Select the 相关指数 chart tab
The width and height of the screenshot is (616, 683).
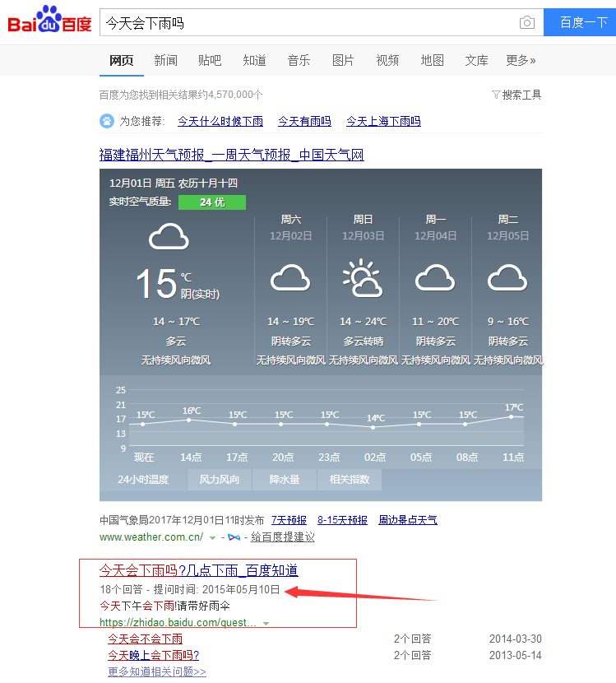click(350, 480)
